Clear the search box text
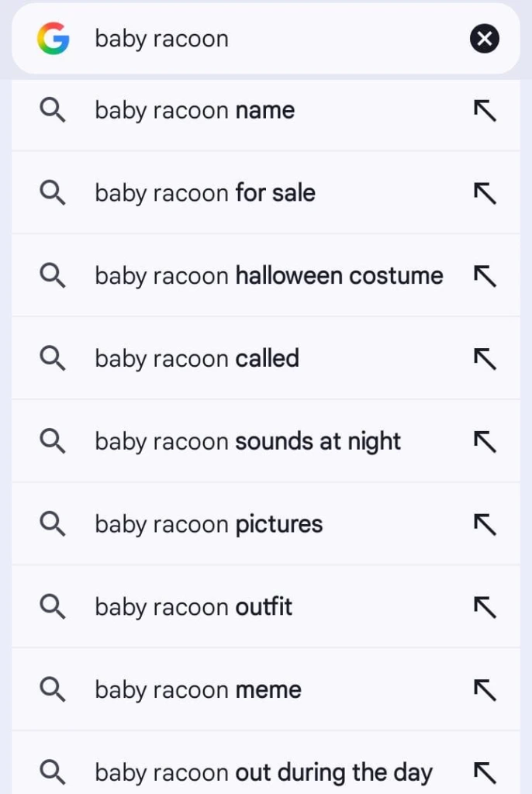 485,39
